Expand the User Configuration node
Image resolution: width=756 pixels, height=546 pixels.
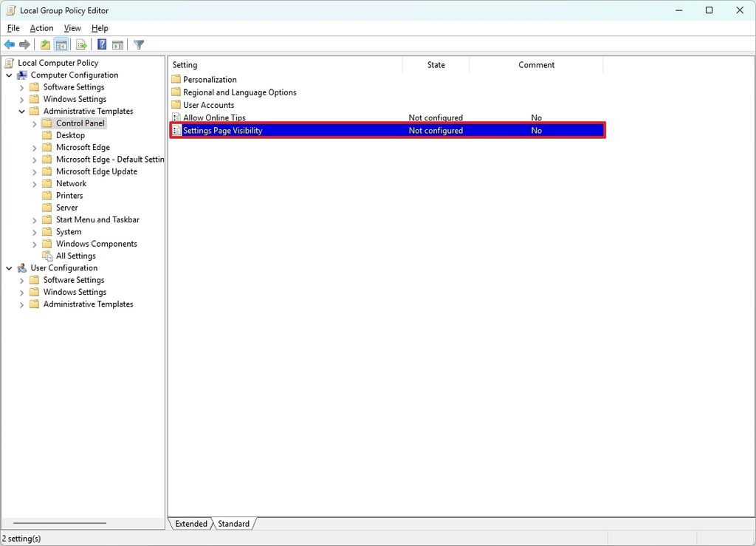pyautogui.click(x=9, y=267)
